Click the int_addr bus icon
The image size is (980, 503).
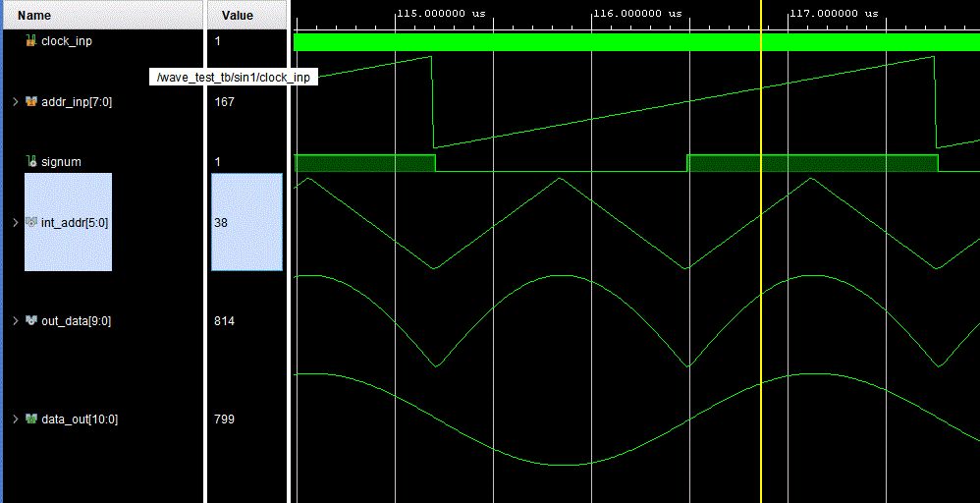tap(31, 222)
